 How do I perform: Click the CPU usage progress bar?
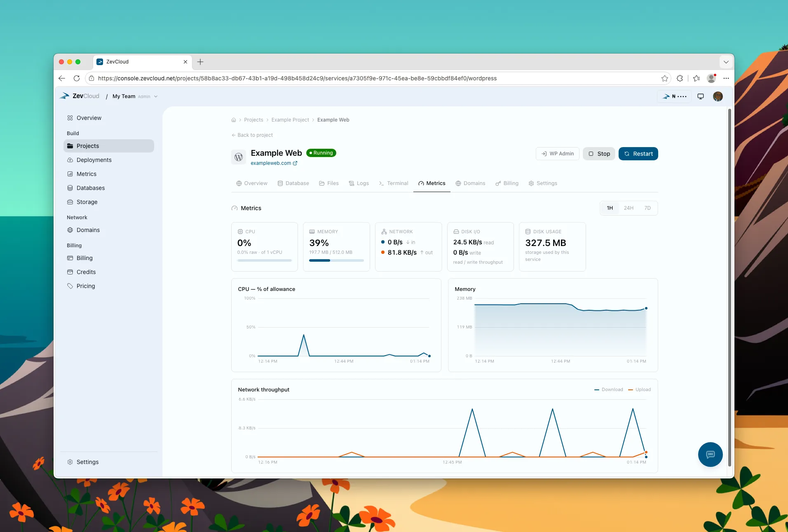click(x=265, y=260)
